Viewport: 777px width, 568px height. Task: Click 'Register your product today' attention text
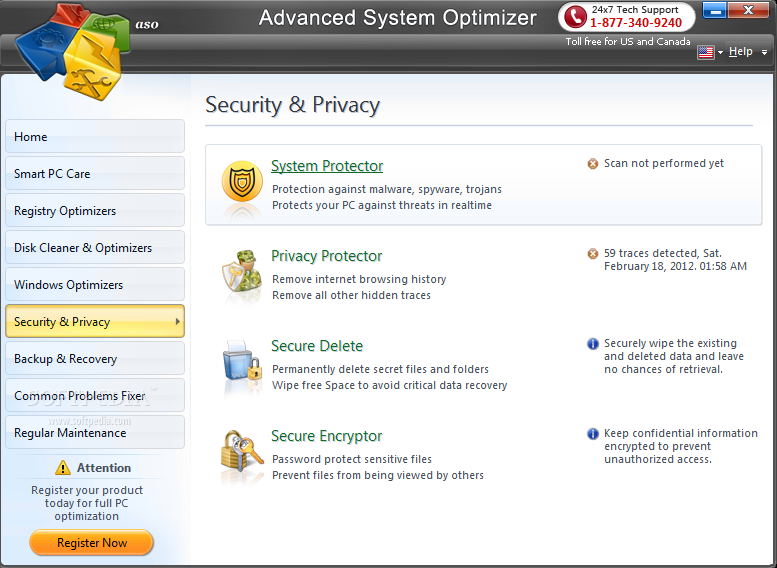[x=87, y=503]
